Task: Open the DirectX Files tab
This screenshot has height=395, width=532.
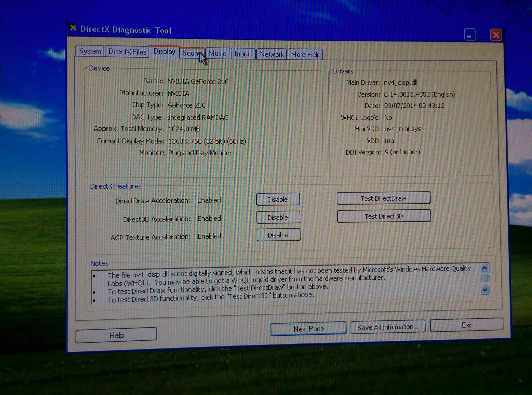Action: pos(127,52)
